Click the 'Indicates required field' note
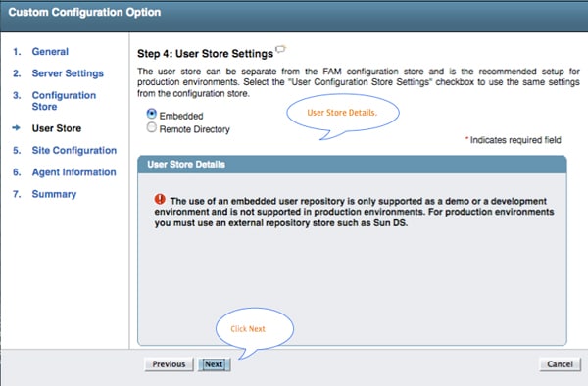This screenshot has height=386, width=588. (x=513, y=140)
